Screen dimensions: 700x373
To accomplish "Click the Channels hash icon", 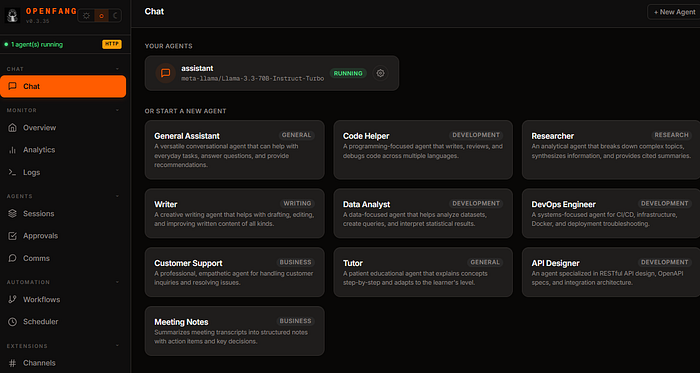I will click(x=12, y=363).
